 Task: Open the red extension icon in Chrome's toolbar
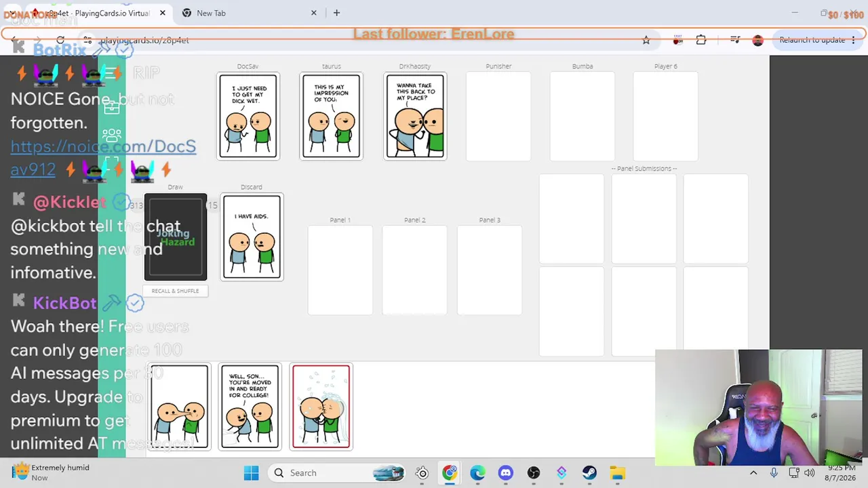(677, 40)
